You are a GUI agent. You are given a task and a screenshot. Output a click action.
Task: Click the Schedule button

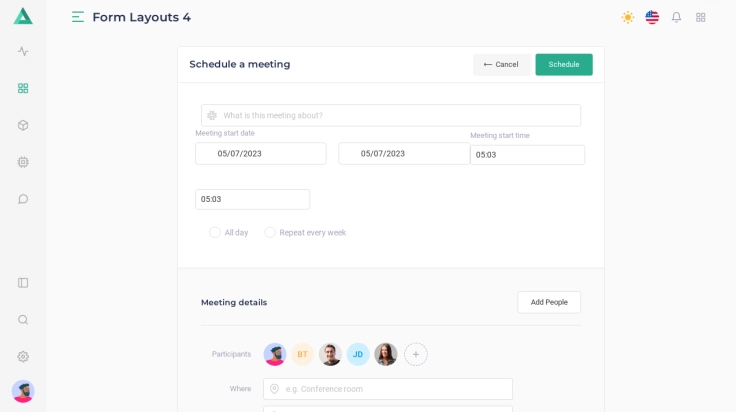(x=563, y=64)
